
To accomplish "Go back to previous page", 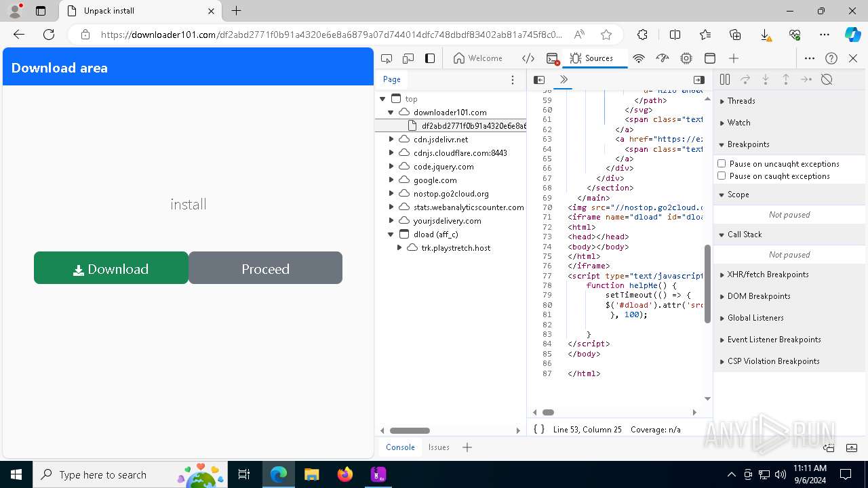I will 19,35.
